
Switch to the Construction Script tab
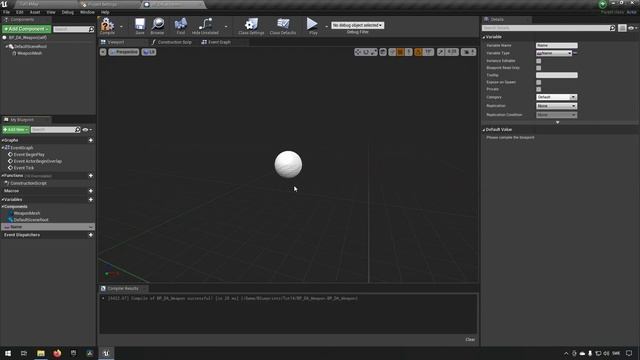174,42
